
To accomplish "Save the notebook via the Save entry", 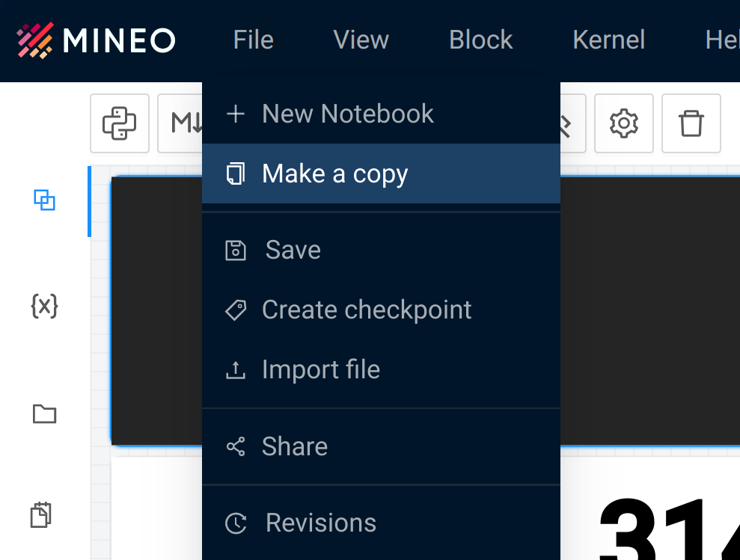I will pos(293,250).
